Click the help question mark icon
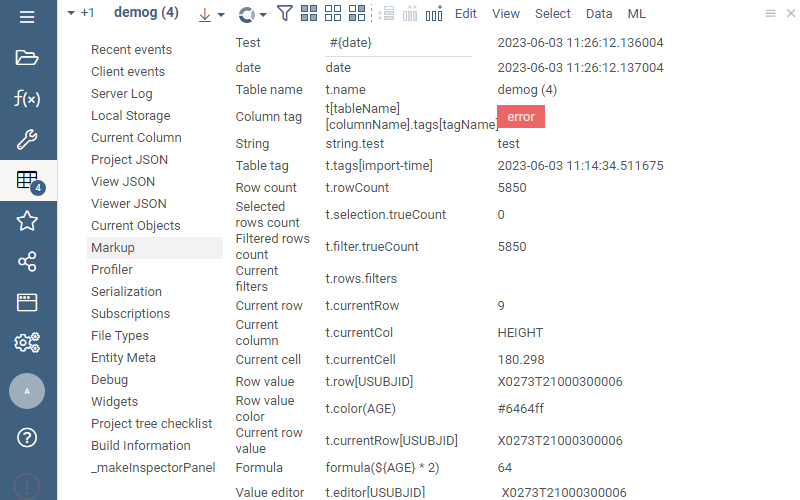Viewport: 800px width, 500px height. point(27,437)
